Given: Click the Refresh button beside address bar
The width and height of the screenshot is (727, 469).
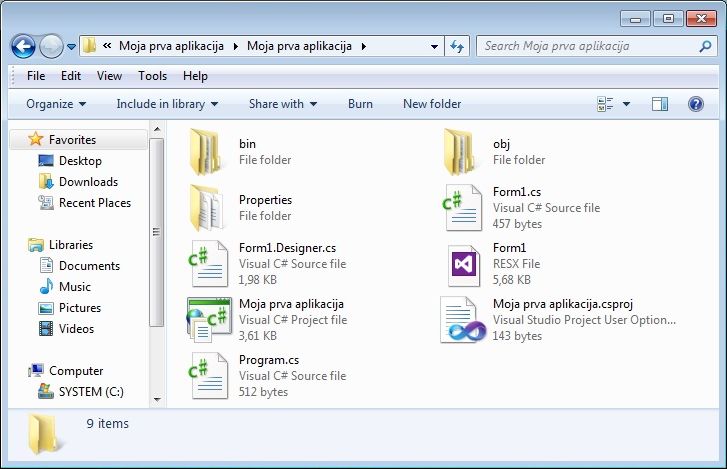Looking at the screenshot, I should pyautogui.click(x=457, y=46).
